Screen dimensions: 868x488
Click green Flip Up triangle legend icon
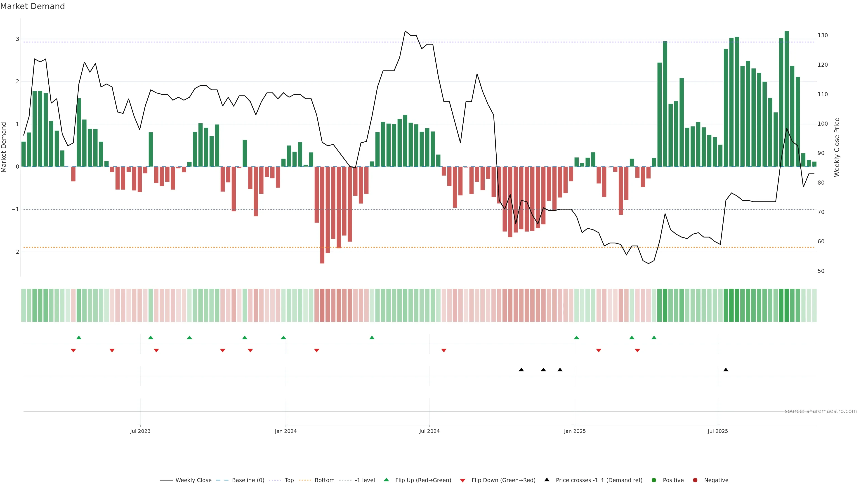coord(386,480)
